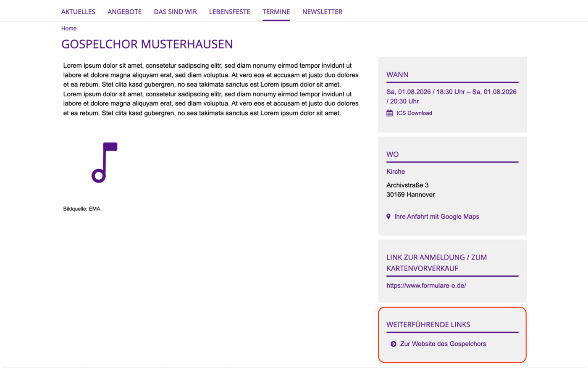Click the WANN section heading

pos(397,75)
